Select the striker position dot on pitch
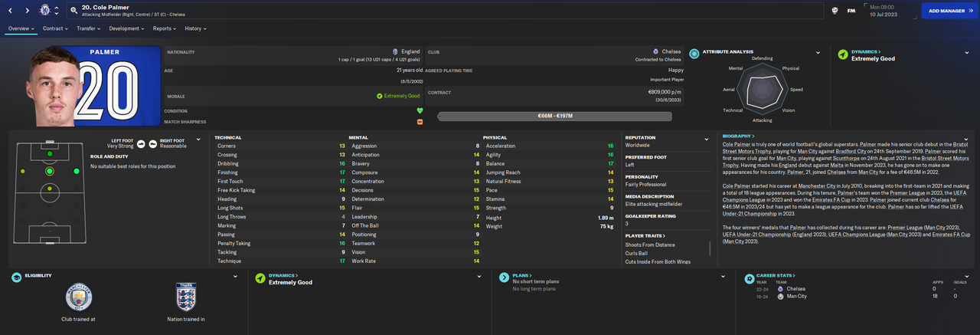The image size is (980, 335). 50,154
